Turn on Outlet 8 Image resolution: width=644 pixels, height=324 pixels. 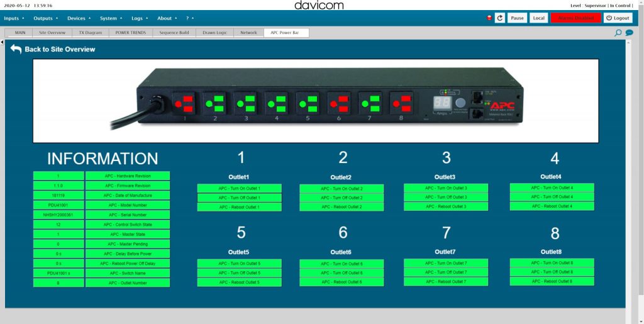click(x=552, y=263)
